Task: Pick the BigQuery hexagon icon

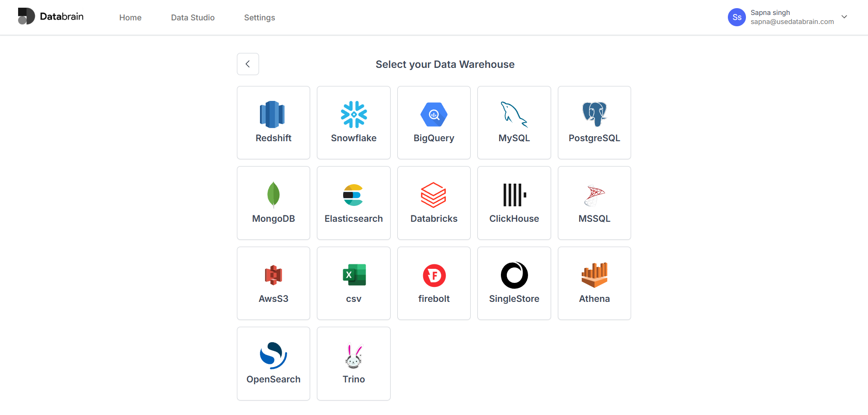Action: point(434,114)
